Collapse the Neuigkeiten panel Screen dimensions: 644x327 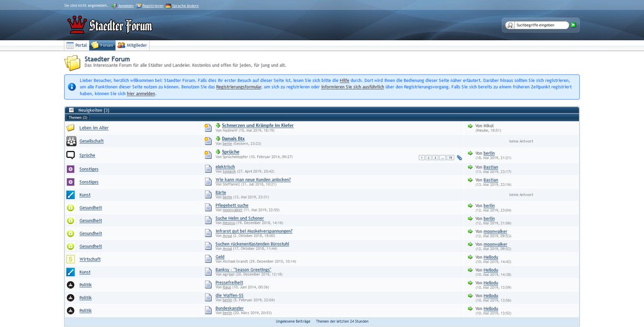[71, 110]
